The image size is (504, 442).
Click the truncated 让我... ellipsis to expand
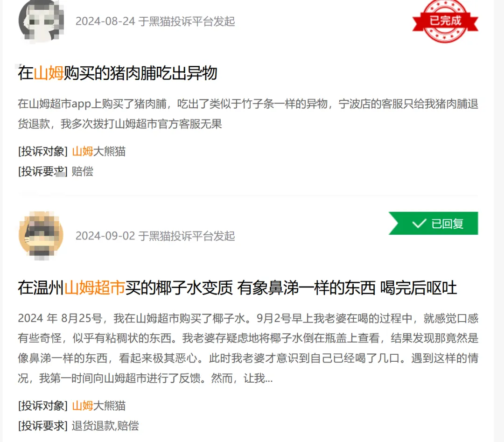pyautogui.click(x=258, y=379)
